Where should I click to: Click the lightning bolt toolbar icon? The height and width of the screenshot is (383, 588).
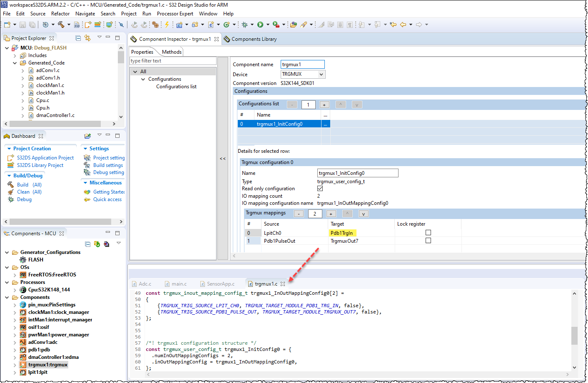(167, 25)
